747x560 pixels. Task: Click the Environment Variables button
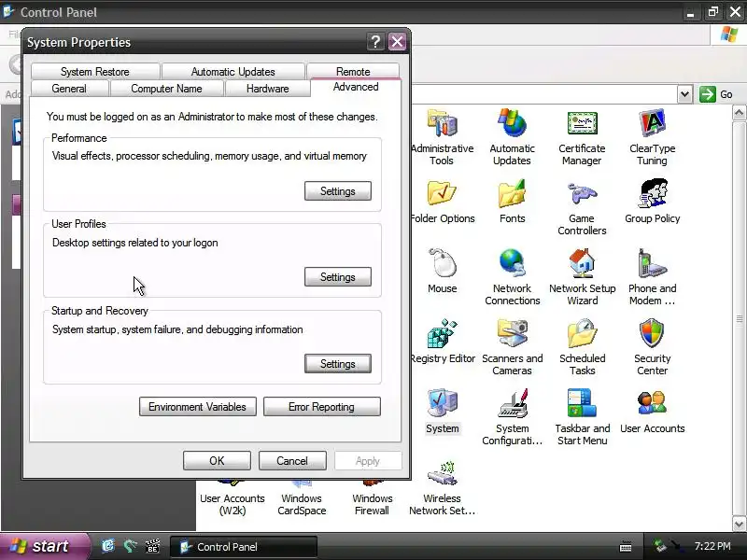pos(198,407)
